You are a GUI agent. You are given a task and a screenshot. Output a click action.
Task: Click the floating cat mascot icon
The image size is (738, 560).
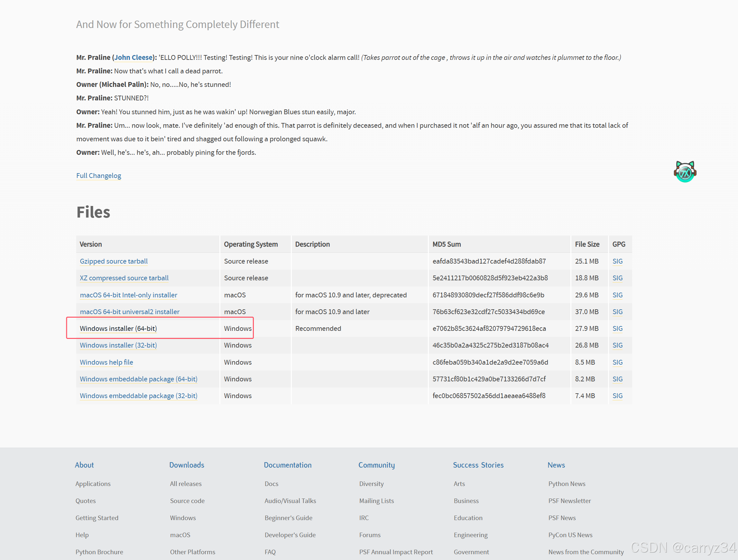click(x=685, y=172)
